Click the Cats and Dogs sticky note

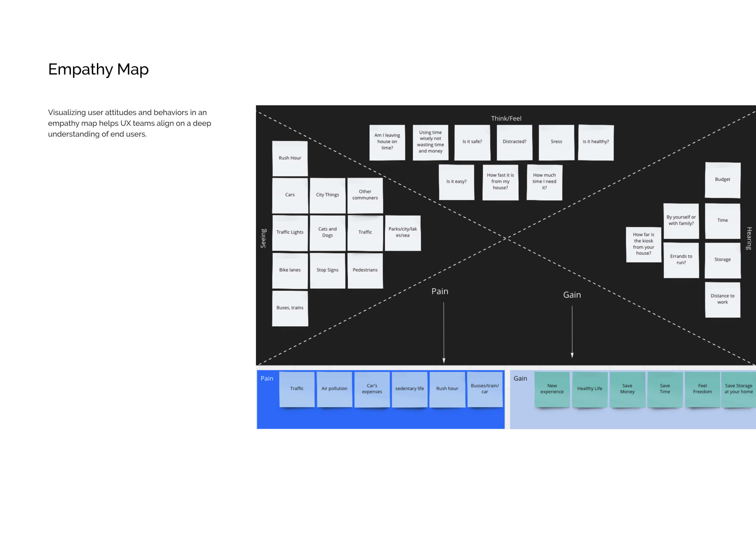point(327,232)
